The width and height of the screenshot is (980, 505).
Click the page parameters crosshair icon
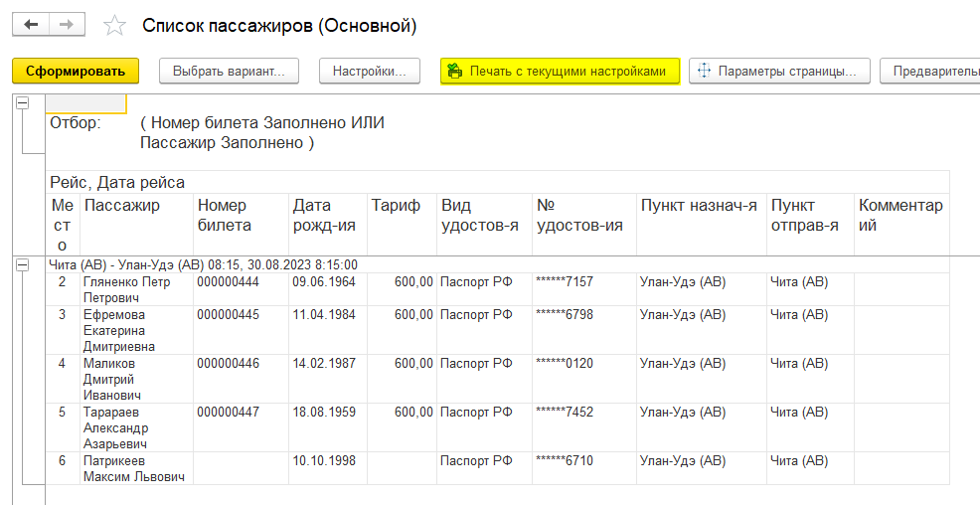[x=704, y=71]
